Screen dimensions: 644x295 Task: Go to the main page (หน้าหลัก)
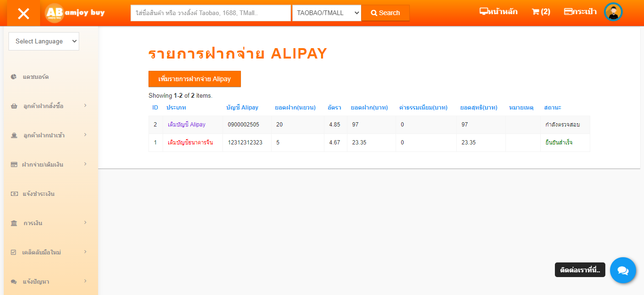(498, 12)
